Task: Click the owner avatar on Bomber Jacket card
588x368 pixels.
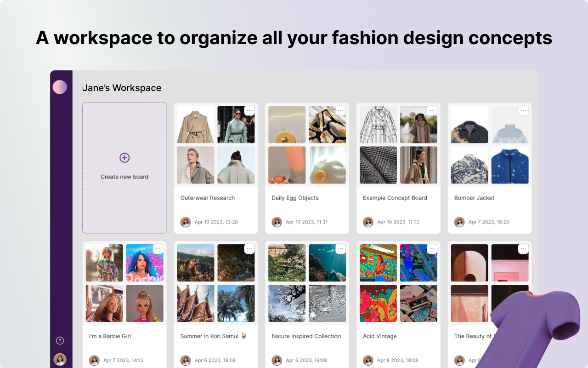Action: point(459,222)
